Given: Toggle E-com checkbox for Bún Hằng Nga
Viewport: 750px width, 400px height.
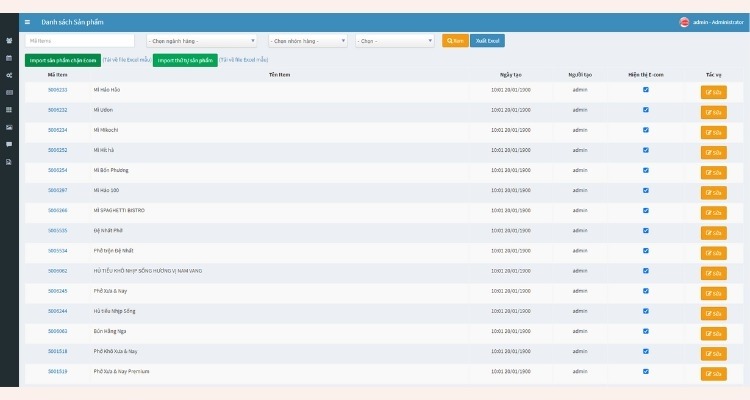Looking at the screenshot, I should pos(646,330).
